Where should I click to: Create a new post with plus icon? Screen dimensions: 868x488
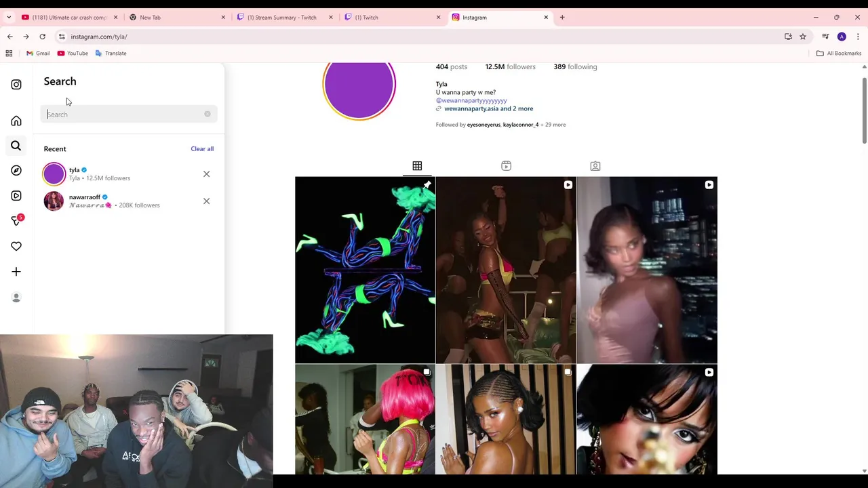[16, 272]
